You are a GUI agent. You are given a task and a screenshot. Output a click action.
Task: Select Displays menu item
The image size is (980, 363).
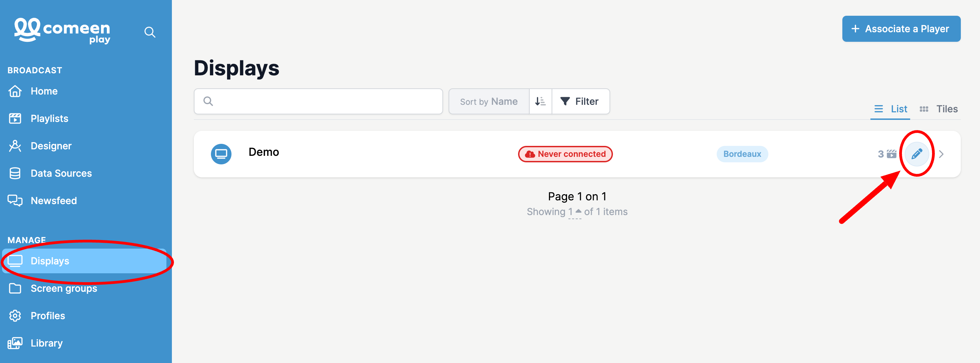84,261
